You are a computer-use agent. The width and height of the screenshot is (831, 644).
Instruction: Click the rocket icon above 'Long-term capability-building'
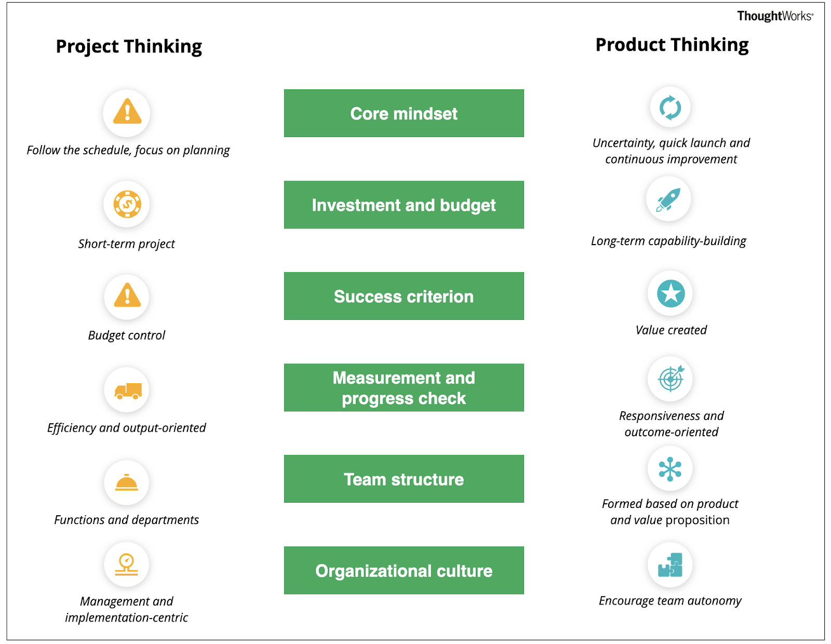point(668,199)
